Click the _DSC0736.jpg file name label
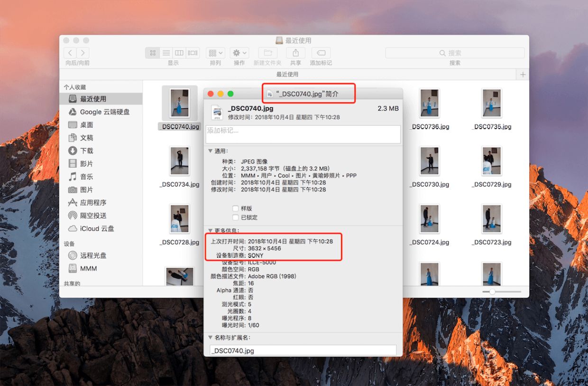This screenshot has width=588, height=386. 429,127
